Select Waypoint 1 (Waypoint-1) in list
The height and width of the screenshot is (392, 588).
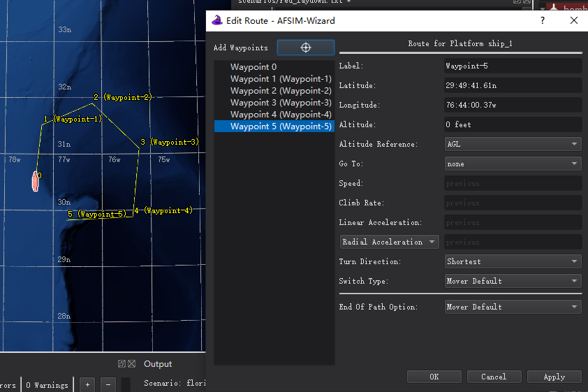(x=274, y=79)
